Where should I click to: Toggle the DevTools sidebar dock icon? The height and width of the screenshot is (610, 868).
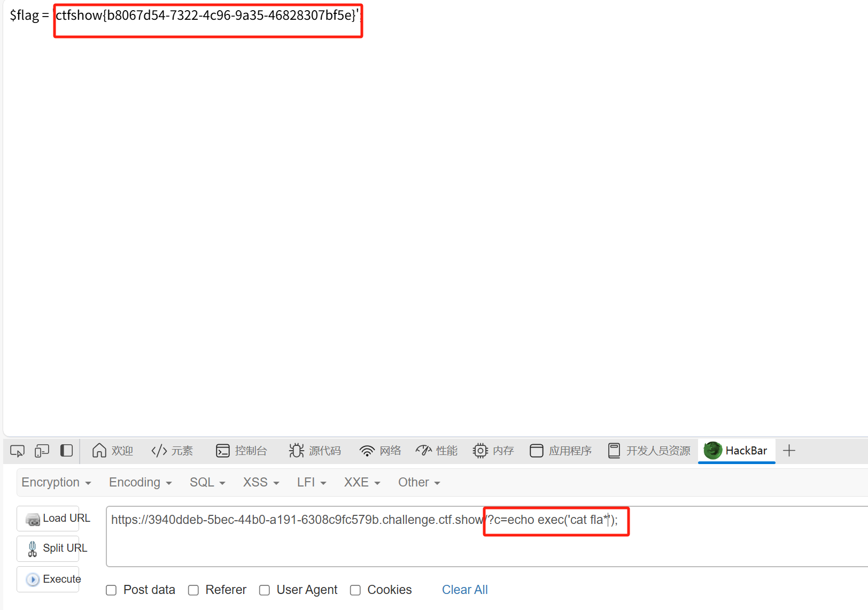pos(66,451)
